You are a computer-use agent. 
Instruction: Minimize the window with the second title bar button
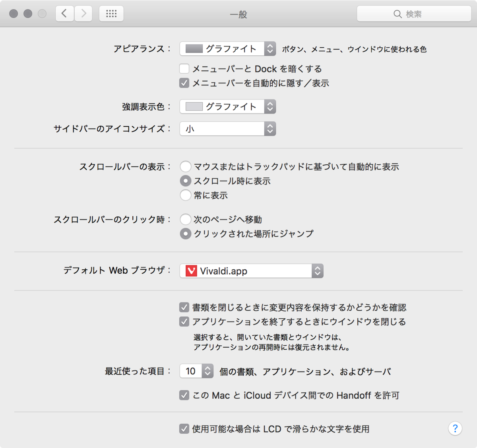click(28, 14)
